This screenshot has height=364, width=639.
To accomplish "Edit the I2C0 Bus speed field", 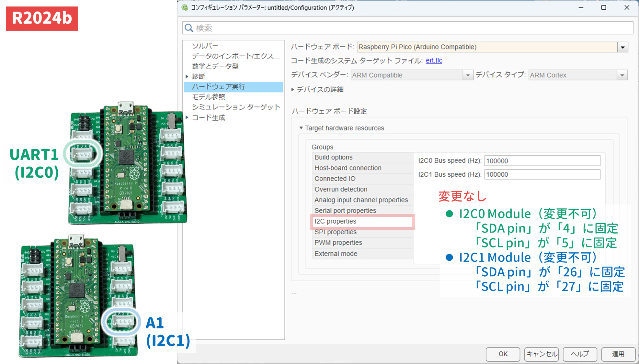I will click(x=542, y=161).
